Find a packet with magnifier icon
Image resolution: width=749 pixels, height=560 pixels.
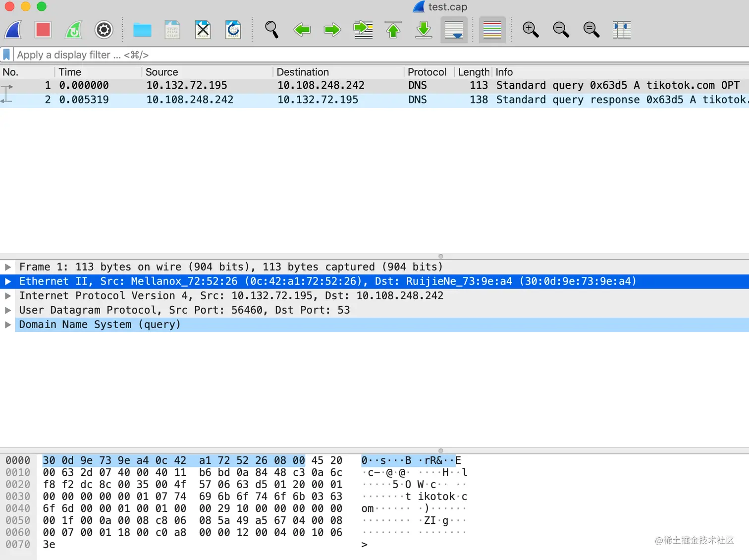pos(271,30)
